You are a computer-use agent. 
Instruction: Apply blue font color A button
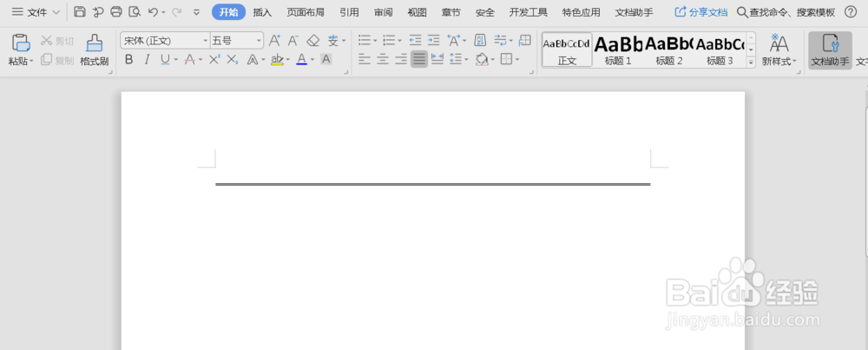(x=302, y=59)
